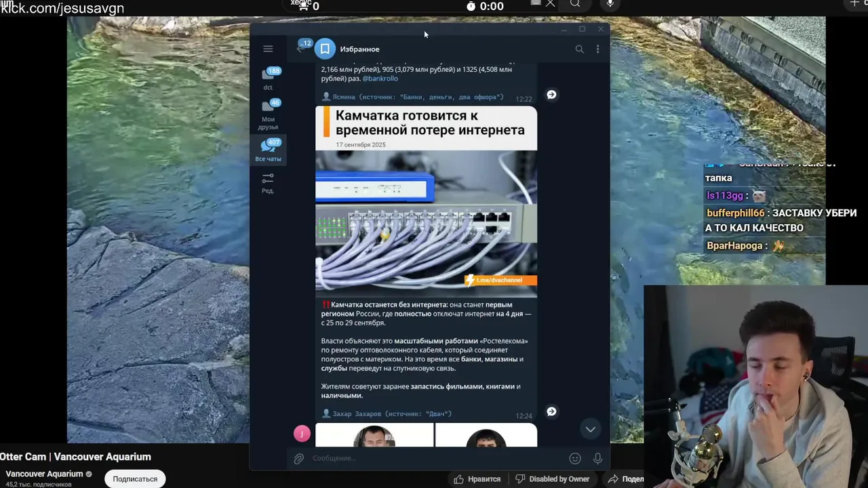Click the 12:22 message timestamp
The width and height of the screenshot is (868, 488).
[x=524, y=99]
